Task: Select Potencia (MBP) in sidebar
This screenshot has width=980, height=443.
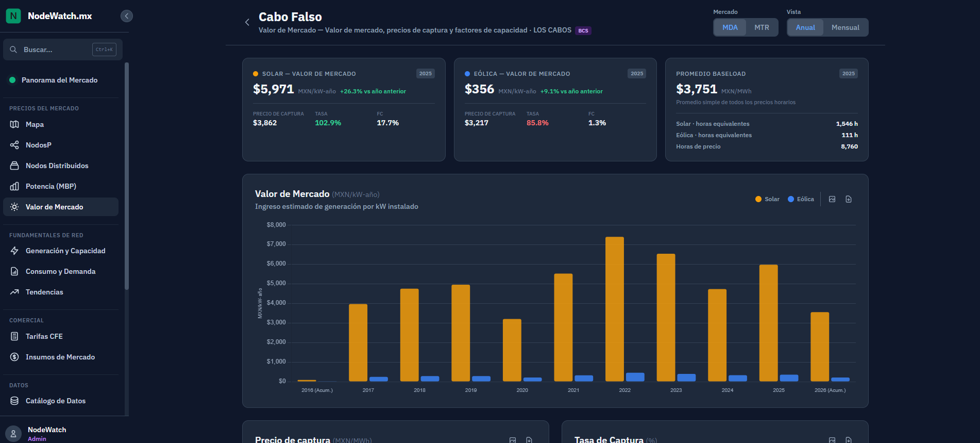Action: pyautogui.click(x=61, y=186)
